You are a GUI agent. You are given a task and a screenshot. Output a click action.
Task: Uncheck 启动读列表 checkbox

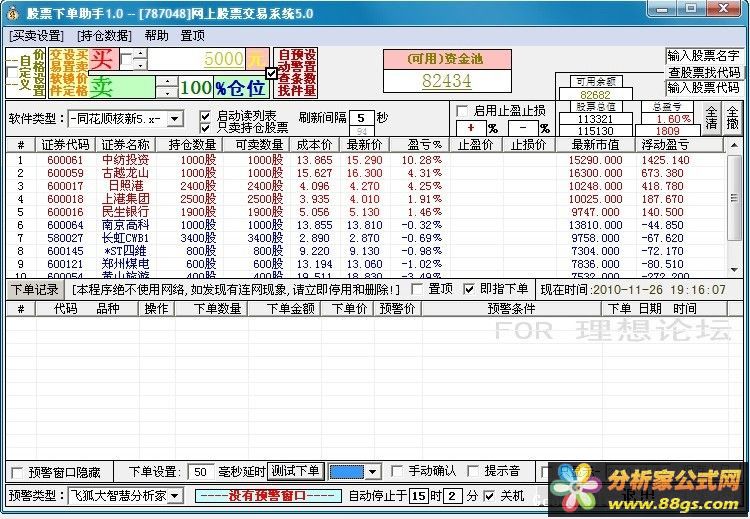coord(206,116)
